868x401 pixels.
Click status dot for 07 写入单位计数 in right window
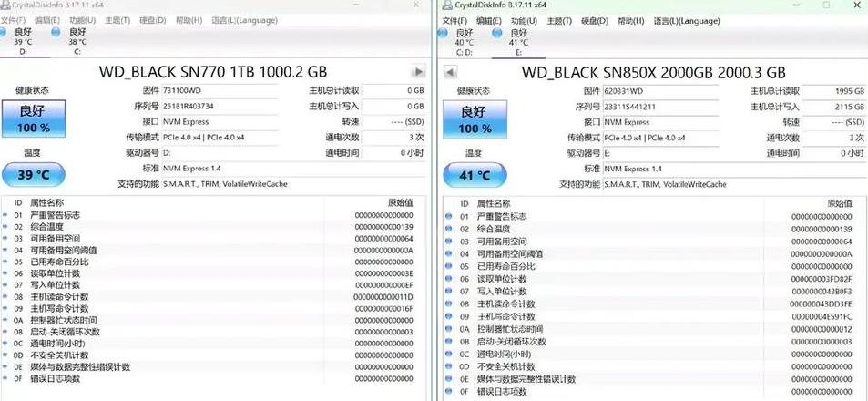(x=449, y=292)
